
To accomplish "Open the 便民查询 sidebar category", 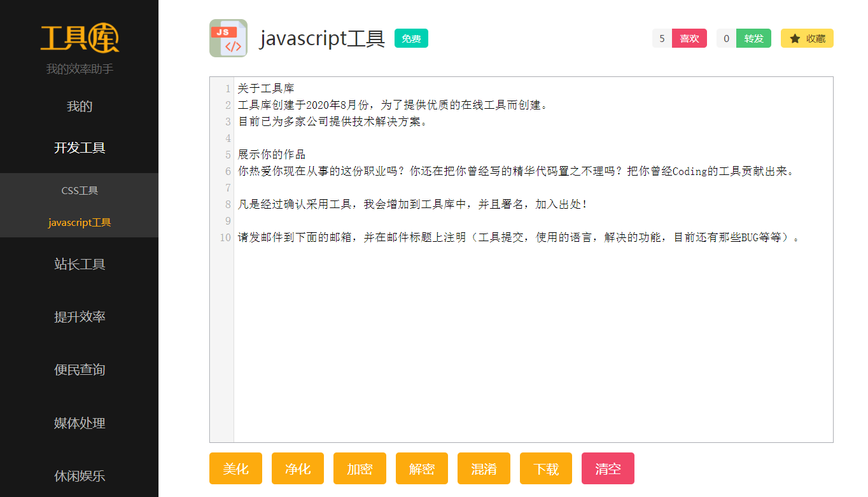I will 80,370.
